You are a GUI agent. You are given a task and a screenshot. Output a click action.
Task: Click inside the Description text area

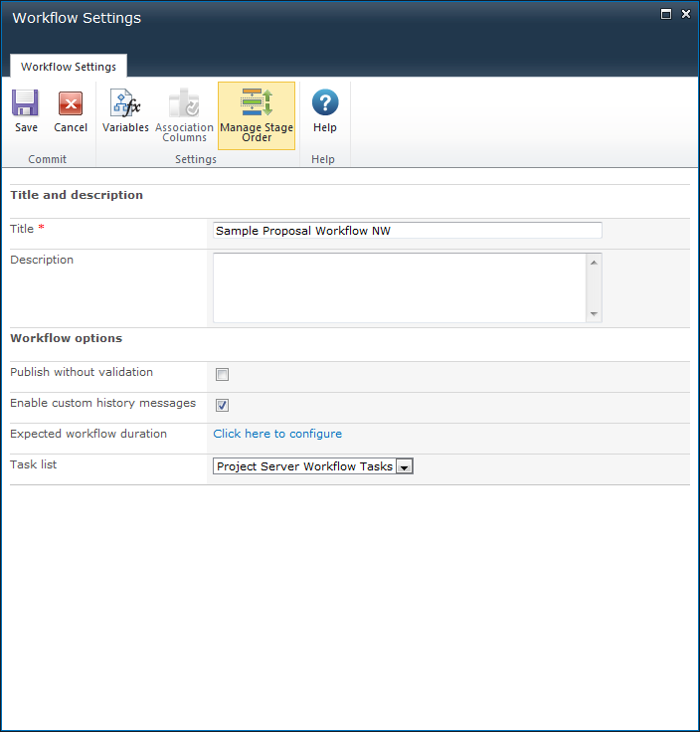click(x=399, y=288)
